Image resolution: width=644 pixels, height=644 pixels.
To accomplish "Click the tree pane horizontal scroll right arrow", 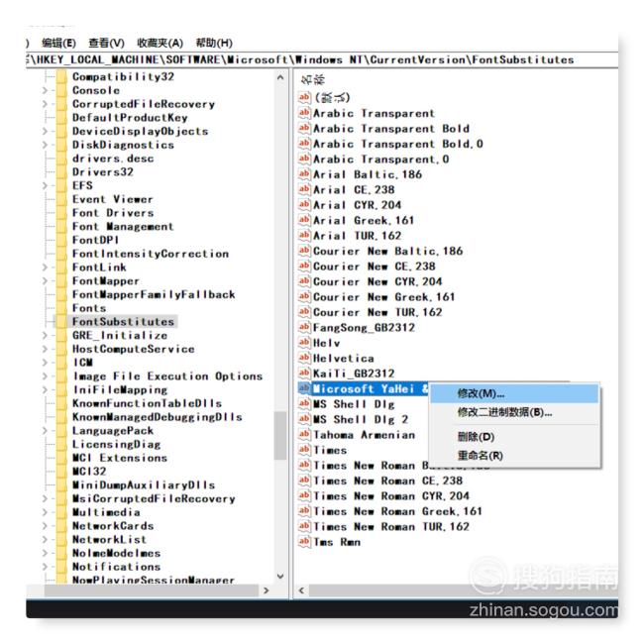I will point(267,590).
